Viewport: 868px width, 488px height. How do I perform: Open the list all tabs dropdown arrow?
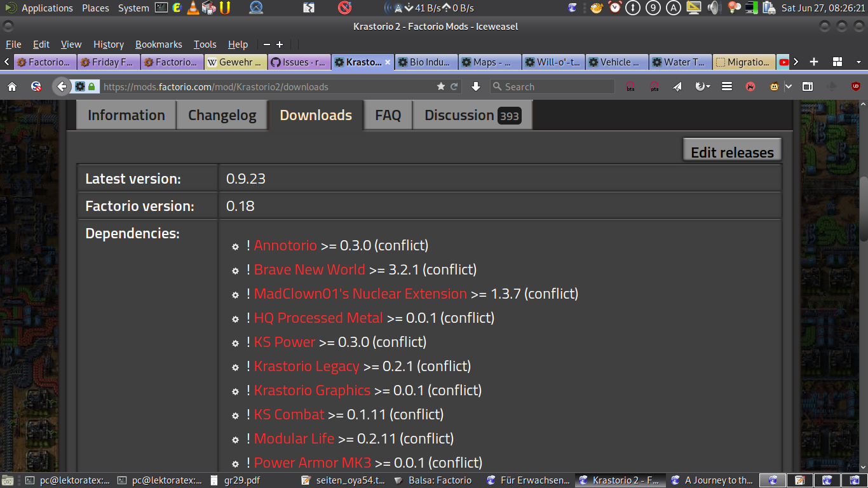point(858,62)
